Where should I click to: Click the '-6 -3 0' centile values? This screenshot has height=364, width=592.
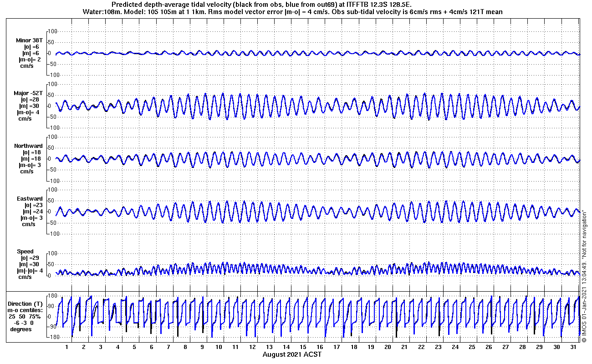[x=24, y=323]
